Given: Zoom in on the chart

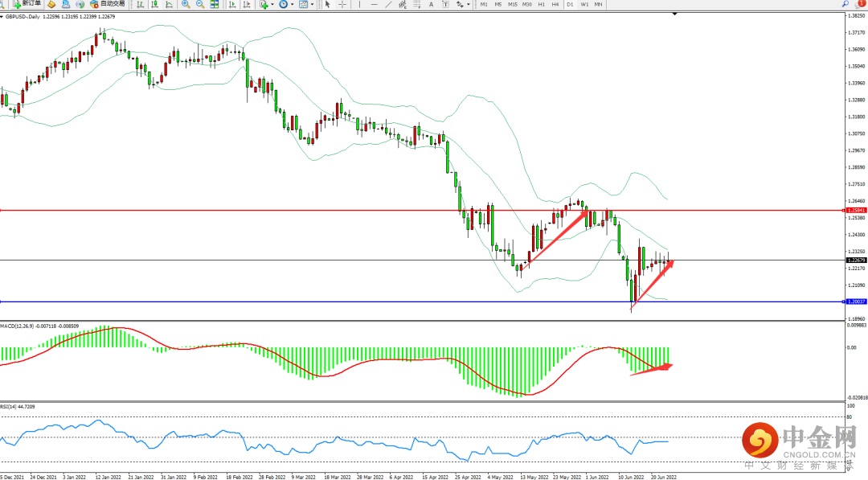Looking at the screenshot, I should point(186,4).
